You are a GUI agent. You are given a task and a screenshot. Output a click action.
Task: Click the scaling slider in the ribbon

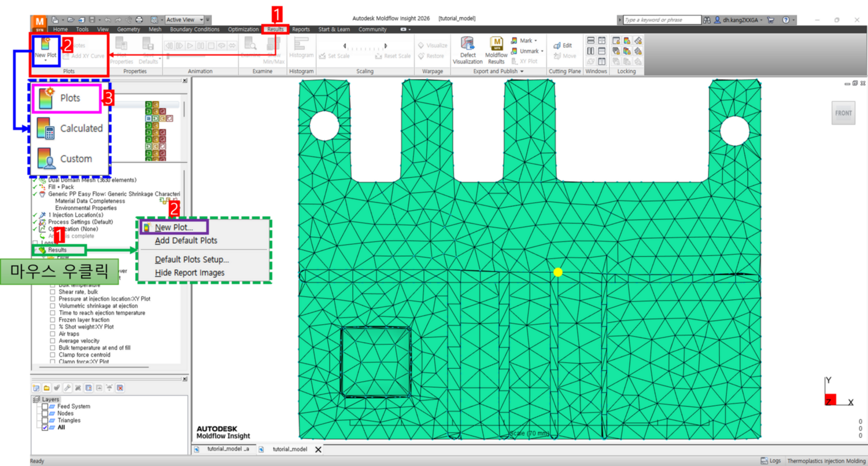click(x=365, y=46)
